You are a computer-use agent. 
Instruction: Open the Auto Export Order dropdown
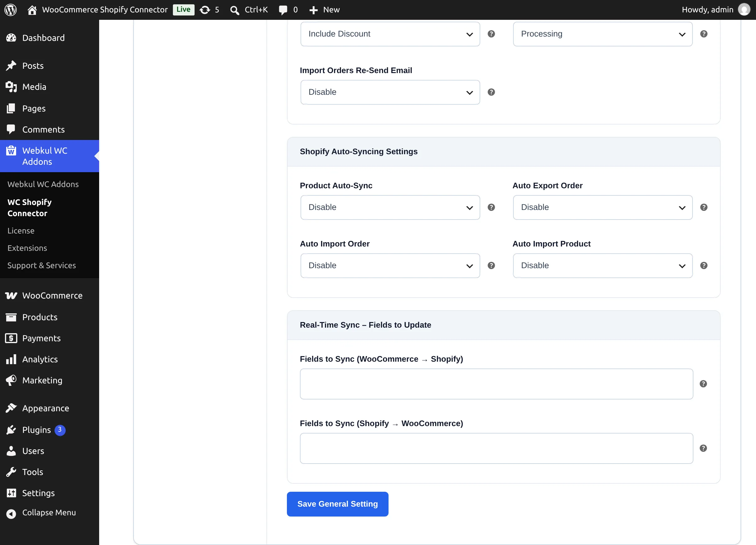click(602, 207)
